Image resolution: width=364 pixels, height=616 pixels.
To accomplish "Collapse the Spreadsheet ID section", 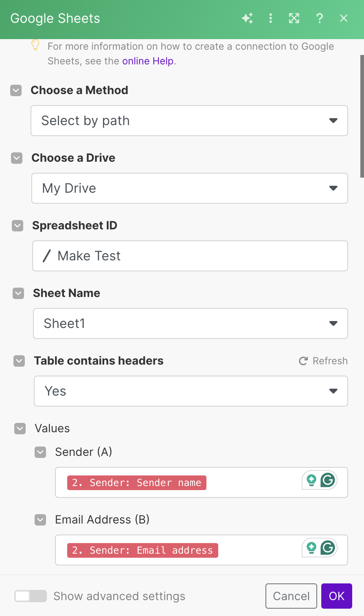I will (x=18, y=226).
